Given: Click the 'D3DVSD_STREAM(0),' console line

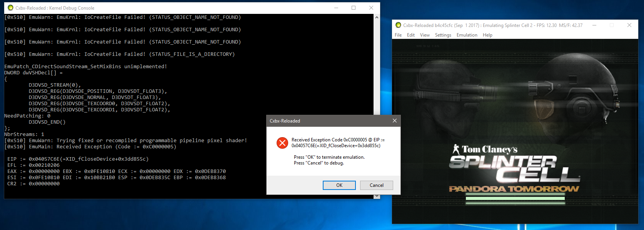Looking at the screenshot, I should coord(55,85).
